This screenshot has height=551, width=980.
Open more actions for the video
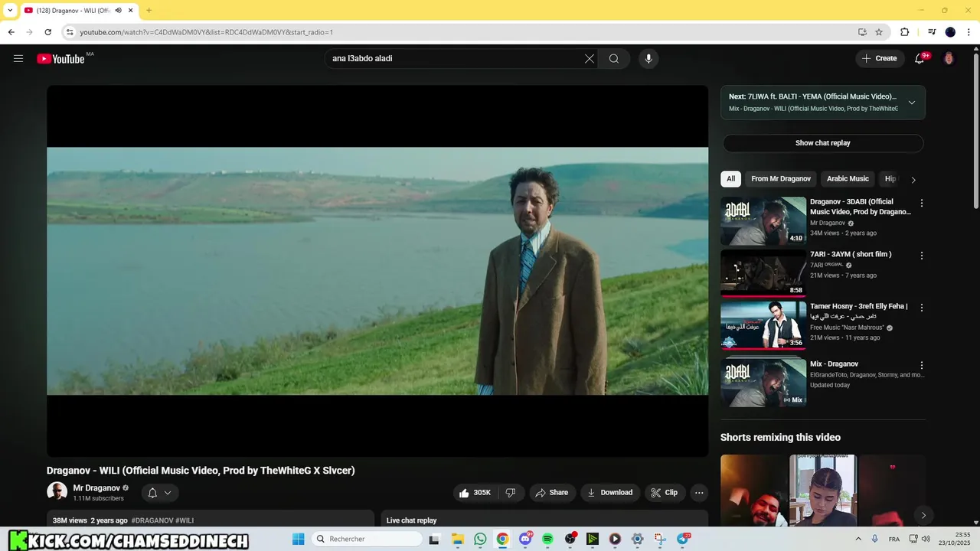pyautogui.click(x=699, y=493)
